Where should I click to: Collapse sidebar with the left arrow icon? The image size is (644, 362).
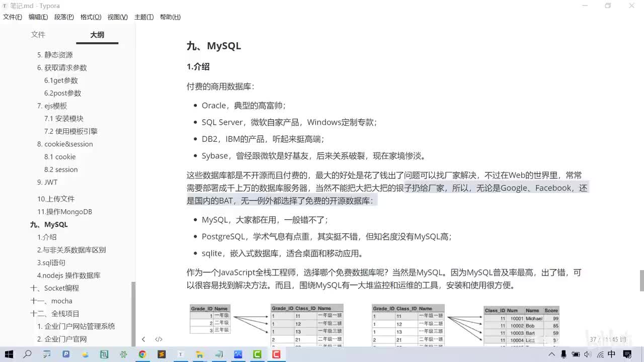pos(143,339)
